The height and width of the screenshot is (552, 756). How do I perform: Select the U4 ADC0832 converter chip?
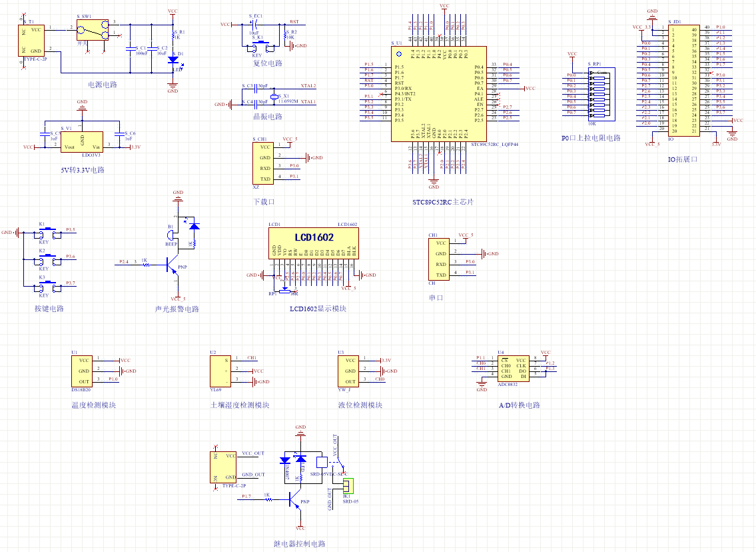coord(513,369)
